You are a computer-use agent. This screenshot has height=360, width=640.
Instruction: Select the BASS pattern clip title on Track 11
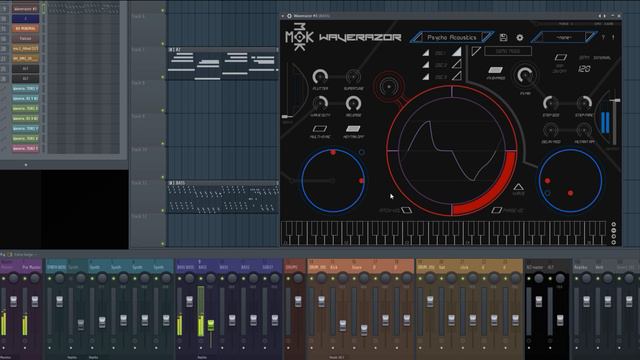177,183
